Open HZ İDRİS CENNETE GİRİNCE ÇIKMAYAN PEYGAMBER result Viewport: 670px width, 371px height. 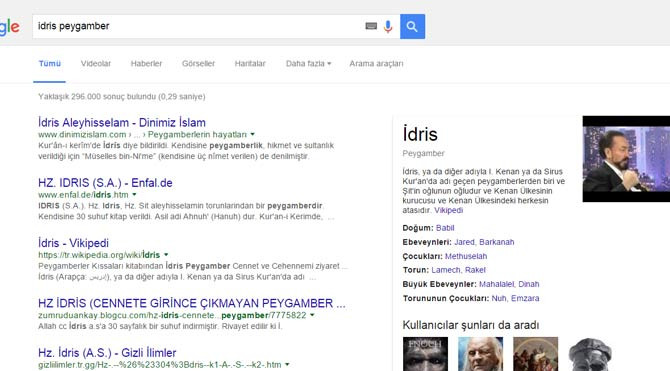(192, 303)
